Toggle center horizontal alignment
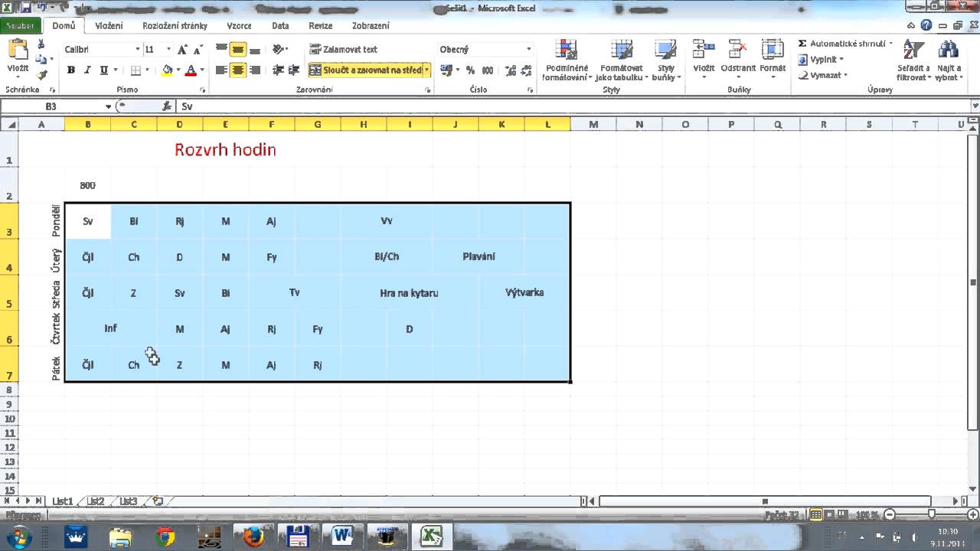The width and height of the screenshot is (980, 551). pos(238,70)
